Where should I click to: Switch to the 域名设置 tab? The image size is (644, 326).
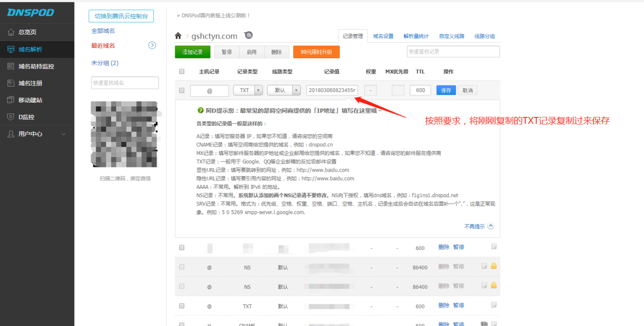pyautogui.click(x=383, y=36)
